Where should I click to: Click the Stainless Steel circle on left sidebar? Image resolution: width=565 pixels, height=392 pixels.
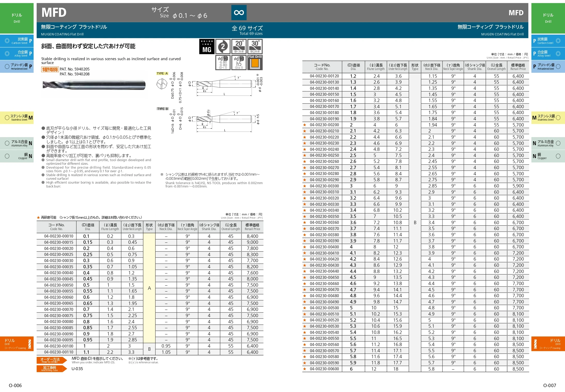point(7,118)
